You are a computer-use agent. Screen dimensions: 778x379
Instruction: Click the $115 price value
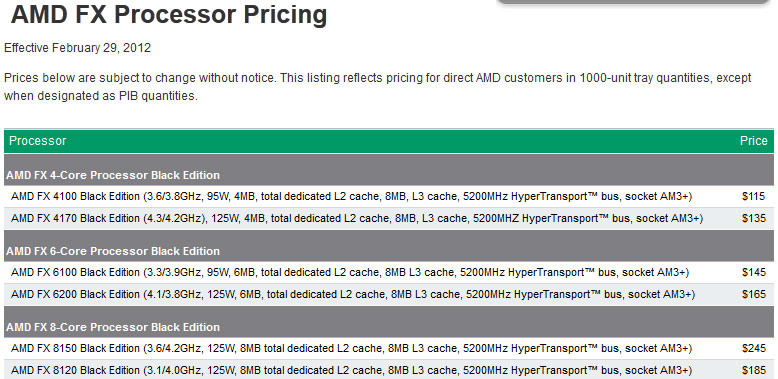pyautogui.click(x=754, y=196)
